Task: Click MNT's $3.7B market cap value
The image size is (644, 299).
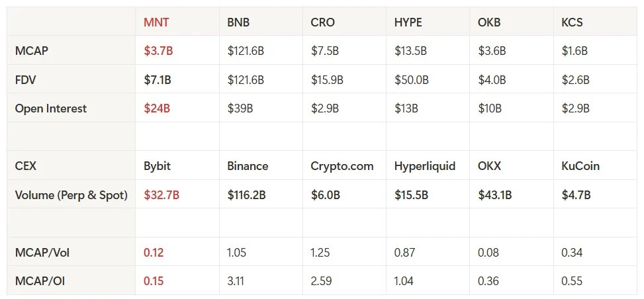Action: click(x=158, y=51)
